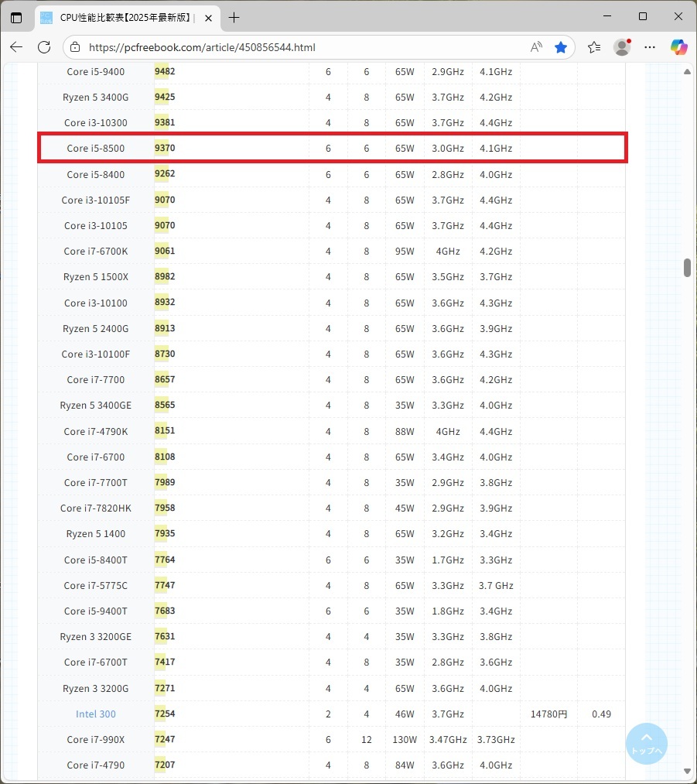Click score value 9482

click(x=165, y=71)
